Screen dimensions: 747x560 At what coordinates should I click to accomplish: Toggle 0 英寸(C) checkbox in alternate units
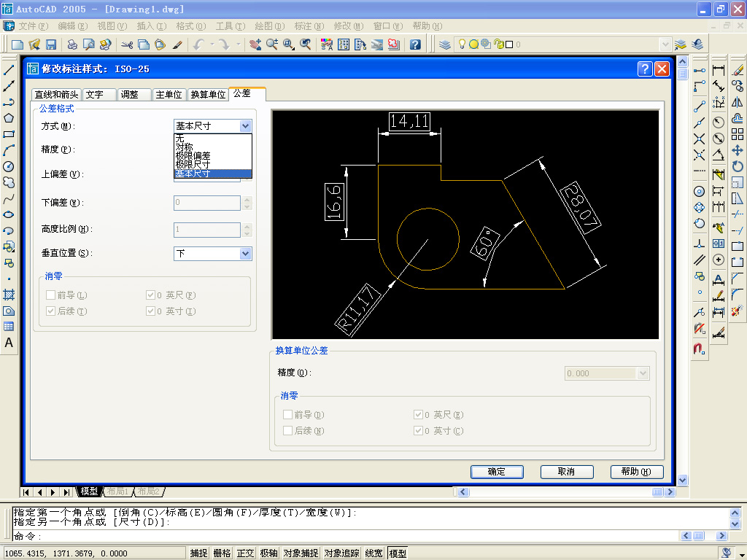(x=418, y=431)
